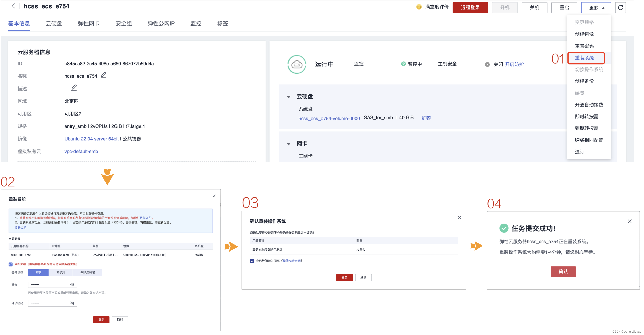The height and width of the screenshot is (335, 644).
Task: Close the confirm reinstall OS dialog
Action: click(x=460, y=218)
